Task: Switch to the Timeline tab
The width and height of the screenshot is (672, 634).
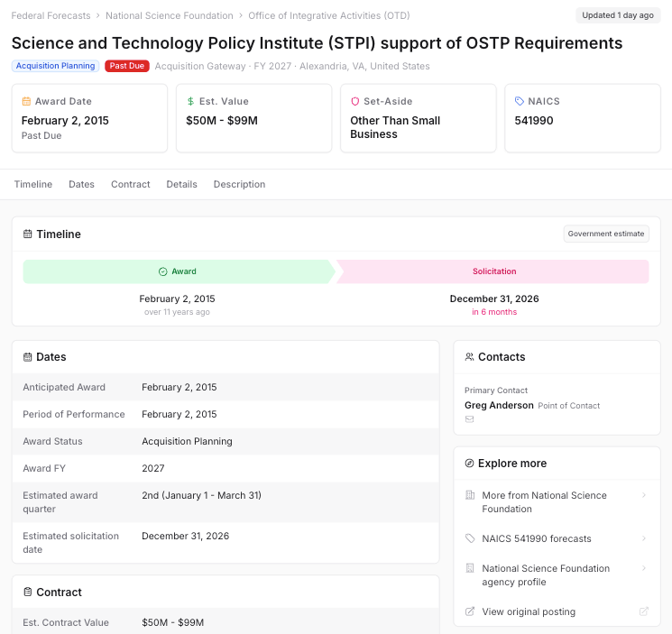Action: tap(33, 184)
